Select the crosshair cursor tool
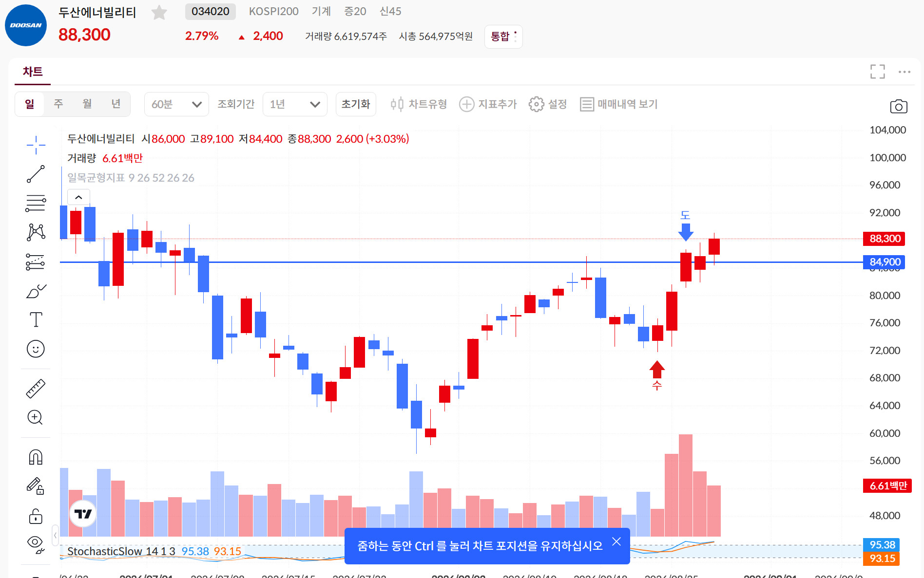Viewport: 924px width, 578px height. click(36, 145)
